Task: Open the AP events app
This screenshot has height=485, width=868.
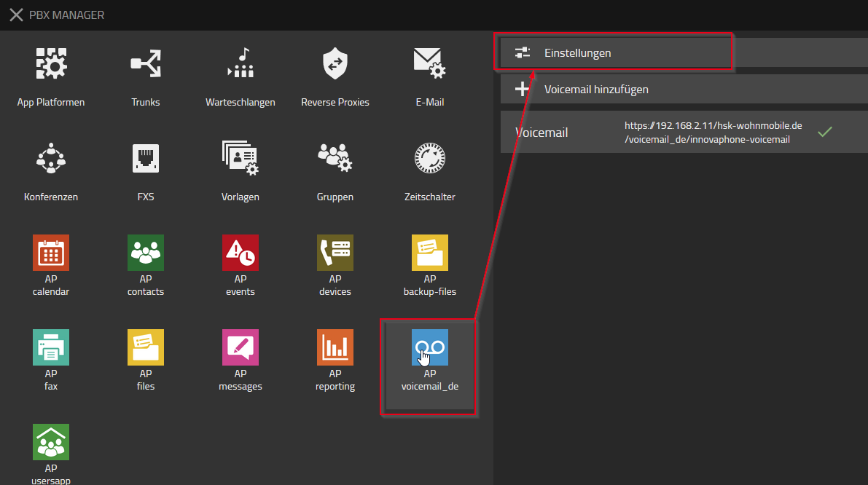Action: (x=241, y=253)
